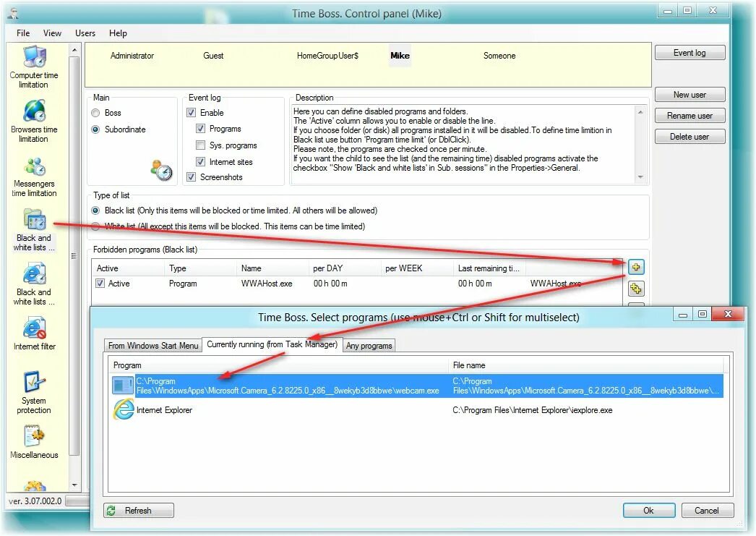Toggle the Programs logging checkbox
This screenshot has width=756, height=536.
pyautogui.click(x=201, y=129)
